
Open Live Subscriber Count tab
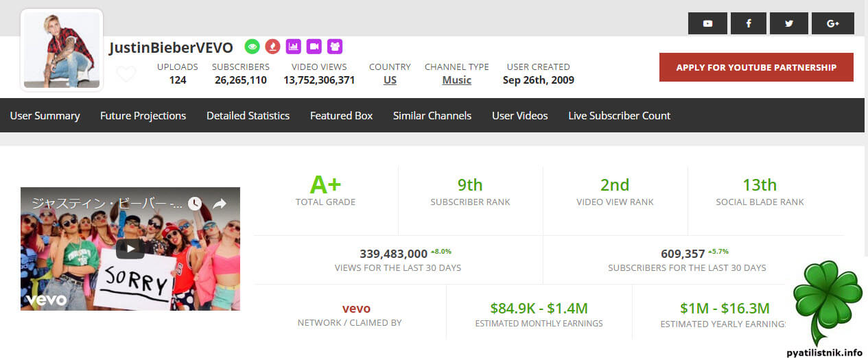(619, 115)
